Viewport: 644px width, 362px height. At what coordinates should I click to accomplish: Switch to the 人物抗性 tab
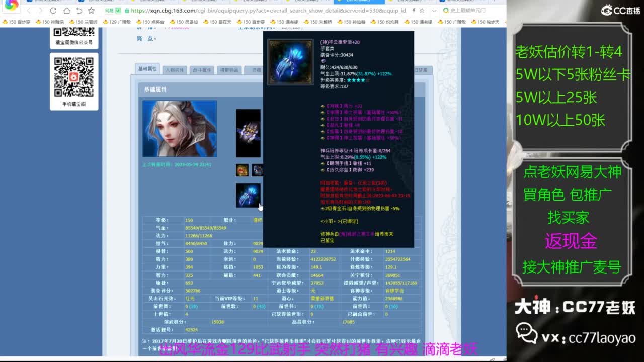175,70
